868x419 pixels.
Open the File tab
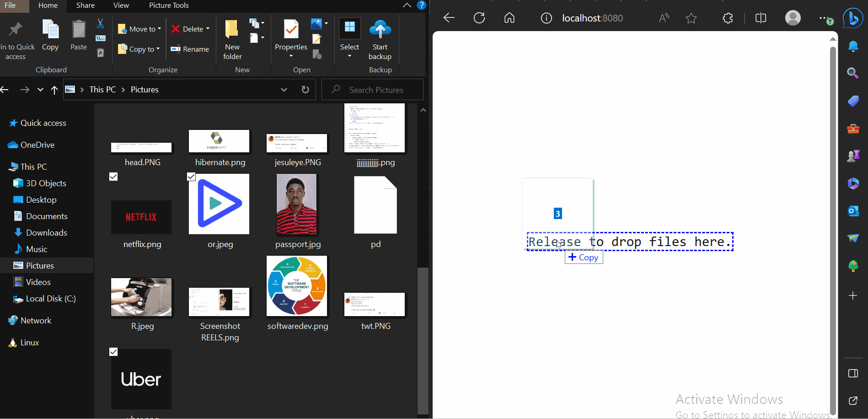(10, 5)
